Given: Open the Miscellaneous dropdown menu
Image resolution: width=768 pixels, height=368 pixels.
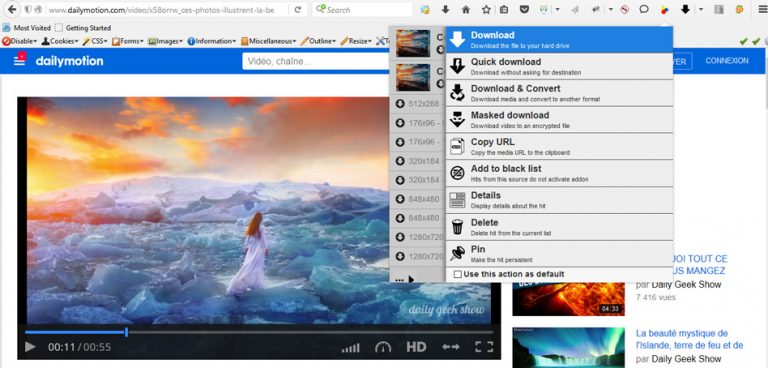Looking at the screenshot, I should tap(269, 42).
